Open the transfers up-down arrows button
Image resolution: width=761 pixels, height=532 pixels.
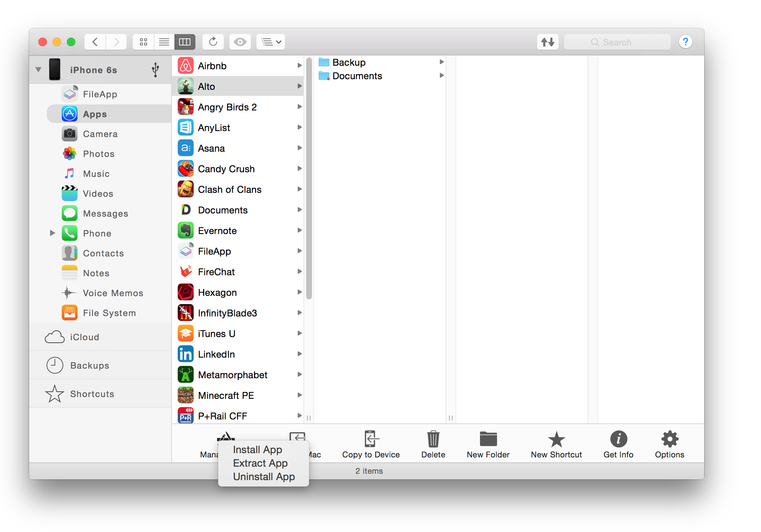click(x=548, y=42)
